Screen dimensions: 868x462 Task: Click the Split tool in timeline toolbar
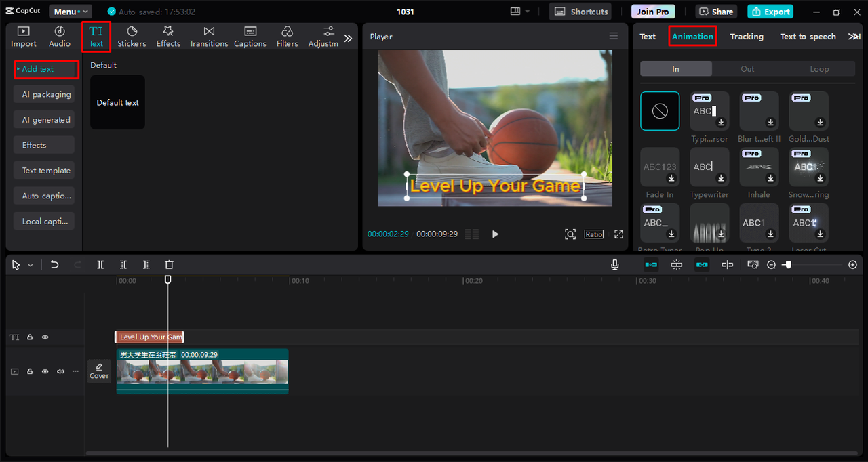pyautogui.click(x=100, y=265)
